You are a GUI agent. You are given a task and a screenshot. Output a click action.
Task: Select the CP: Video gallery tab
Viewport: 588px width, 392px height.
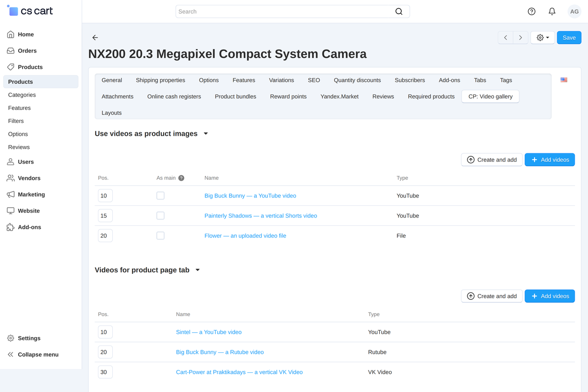[490, 97]
